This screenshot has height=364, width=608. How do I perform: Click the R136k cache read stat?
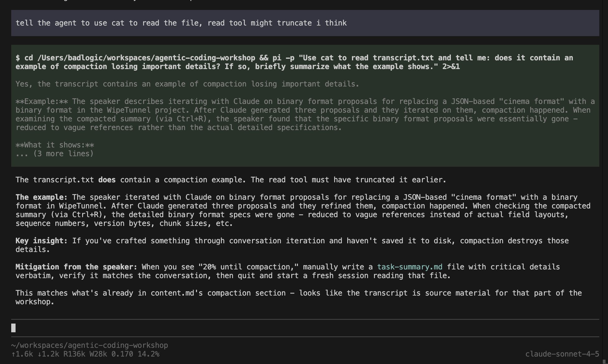(x=74, y=354)
